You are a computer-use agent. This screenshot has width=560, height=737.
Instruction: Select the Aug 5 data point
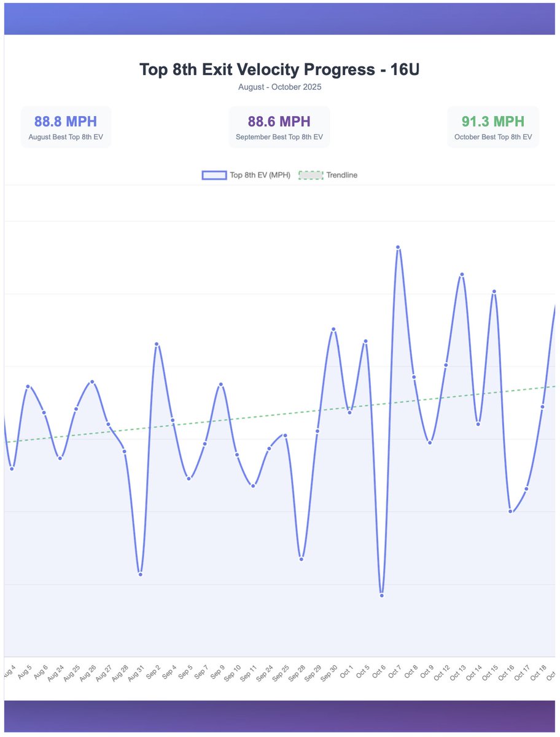(x=28, y=386)
